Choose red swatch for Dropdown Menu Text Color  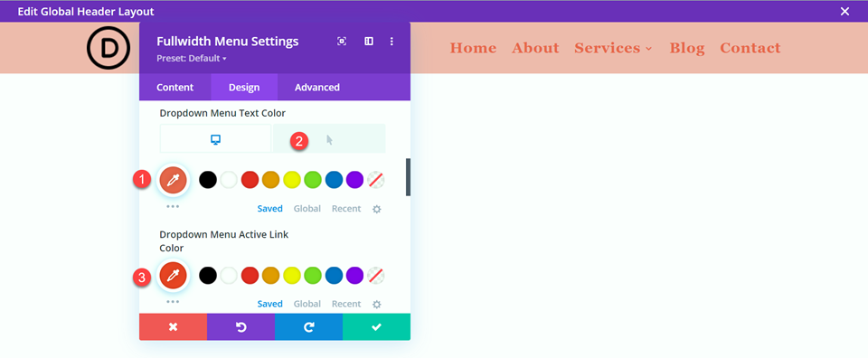(x=250, y=180)
